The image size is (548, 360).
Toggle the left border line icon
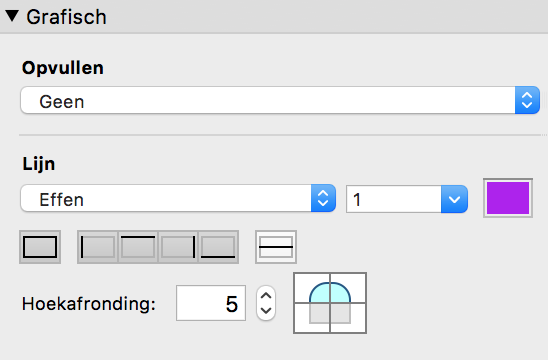click(98, 247)
